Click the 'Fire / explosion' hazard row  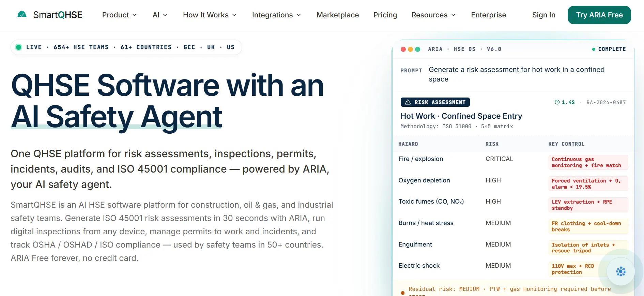513,162
